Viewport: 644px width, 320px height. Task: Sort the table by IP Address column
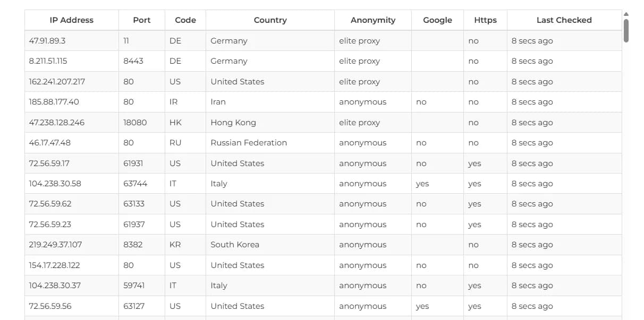click(x=72, y=20)
